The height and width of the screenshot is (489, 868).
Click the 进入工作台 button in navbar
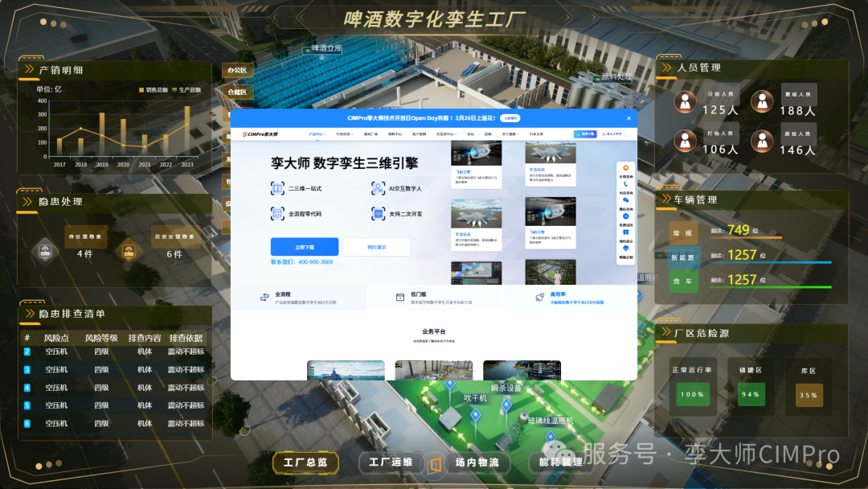[x=612, y=134]
